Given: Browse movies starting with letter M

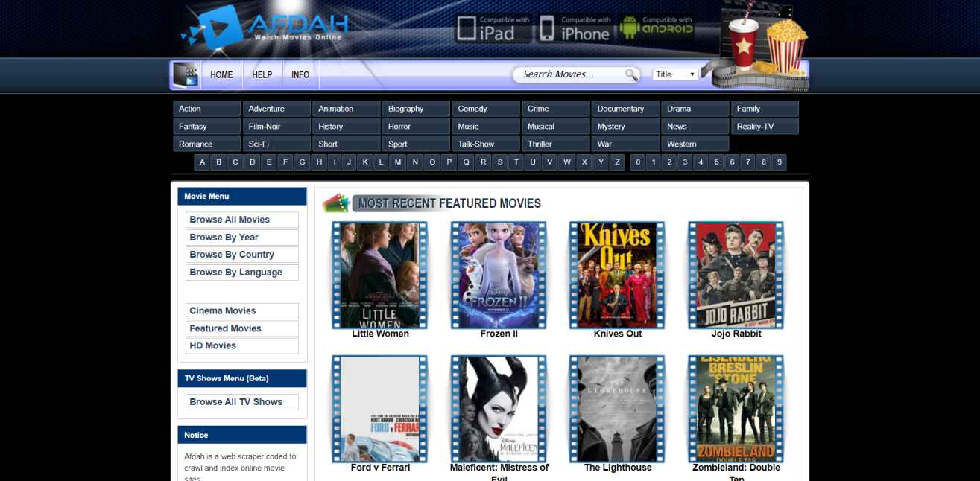Looking at the screenshot, I should point(399,162).
